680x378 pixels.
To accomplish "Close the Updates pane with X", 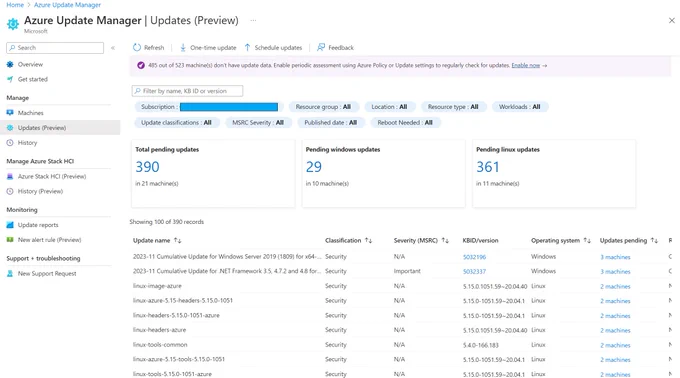I will pyautogui.click(x=671, y=20).
